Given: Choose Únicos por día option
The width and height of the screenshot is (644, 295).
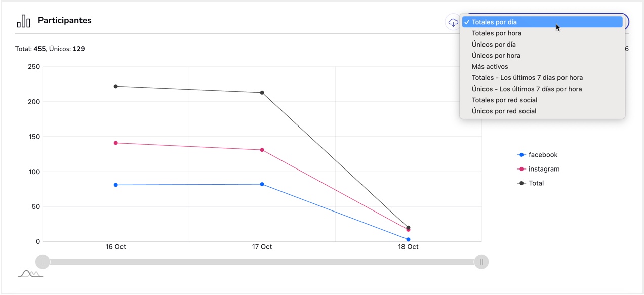Looking at the screenshot, I should [493, 45].
